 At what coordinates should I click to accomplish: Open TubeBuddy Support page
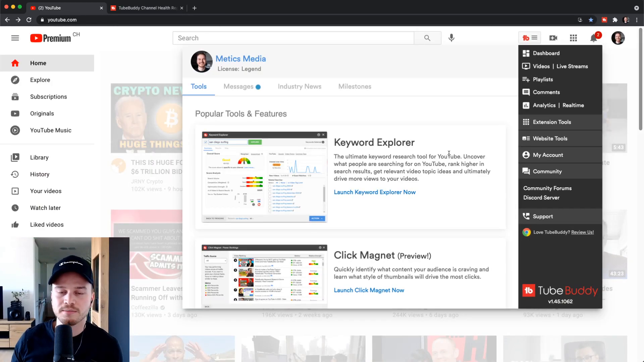pos(543,216)
